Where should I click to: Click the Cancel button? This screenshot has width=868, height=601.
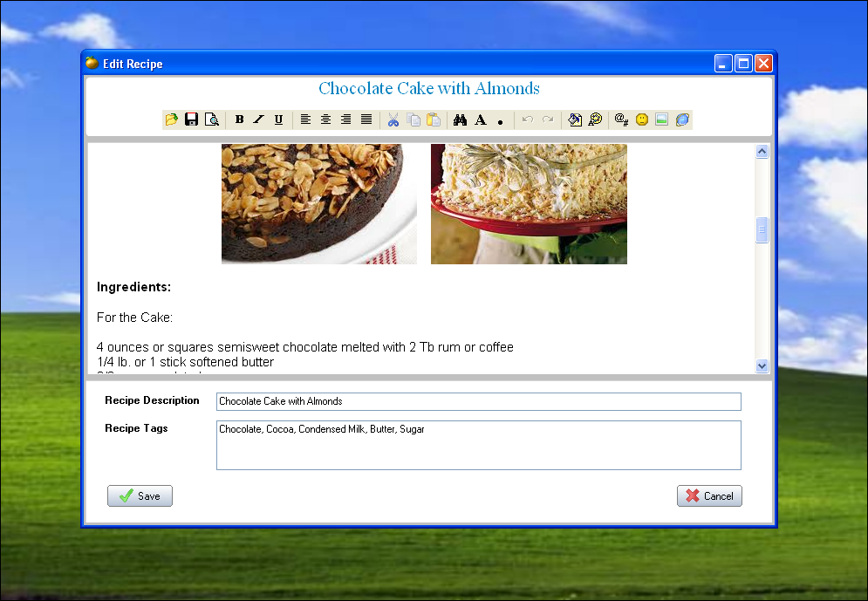[709, 495]
